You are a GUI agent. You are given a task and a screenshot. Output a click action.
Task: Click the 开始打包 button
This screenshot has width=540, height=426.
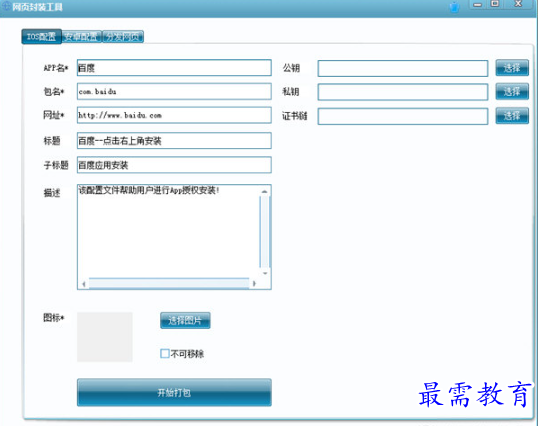174,393
